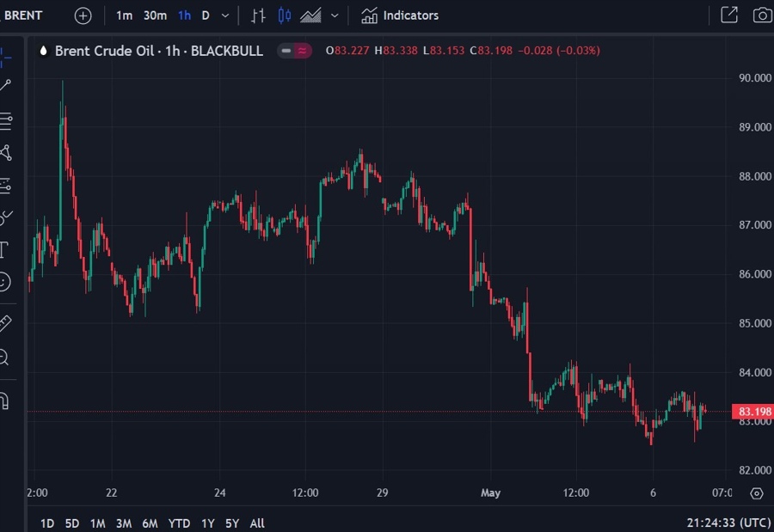This screenshot has width=774, height=532.
Task: Select the 3M date range
Action: click(x=123, y=523)
